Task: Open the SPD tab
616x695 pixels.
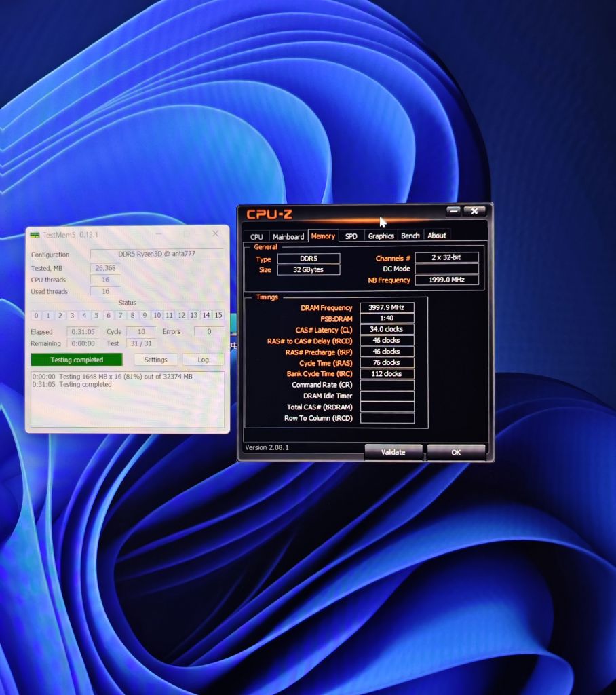Action: [x=351, y=236]
